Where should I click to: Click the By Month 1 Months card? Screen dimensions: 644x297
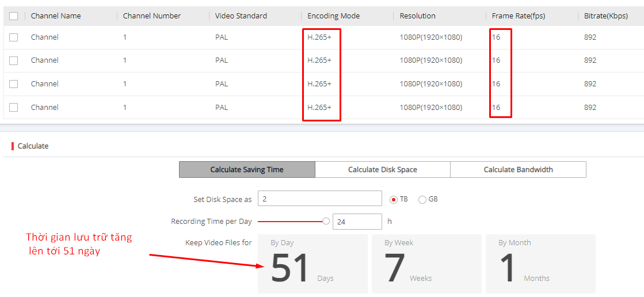(540, 264)
